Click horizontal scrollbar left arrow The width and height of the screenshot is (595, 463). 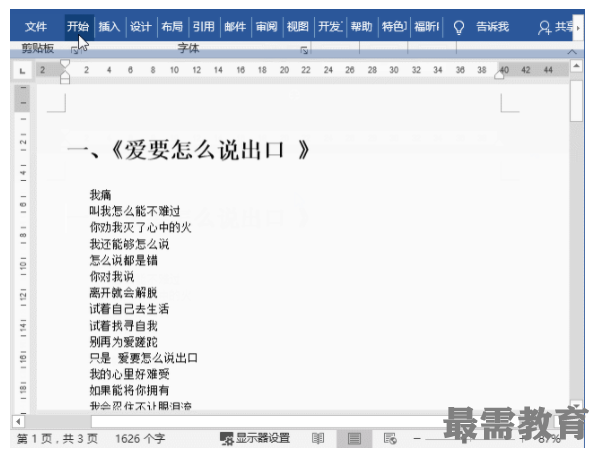click(18, 421)
